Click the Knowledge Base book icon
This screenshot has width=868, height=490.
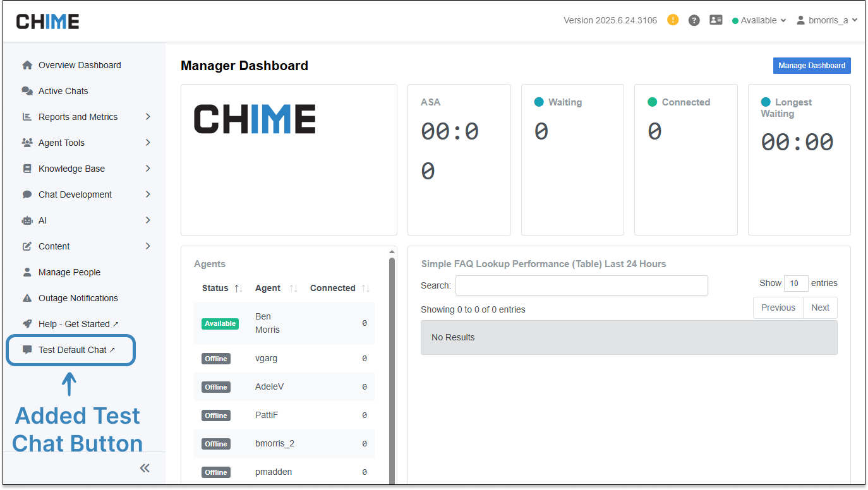pyautogui.click(x=27, y=169)
